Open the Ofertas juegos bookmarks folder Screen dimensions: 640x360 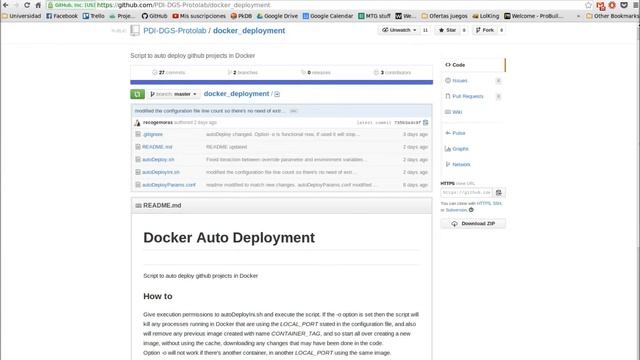tap(444, 16)
